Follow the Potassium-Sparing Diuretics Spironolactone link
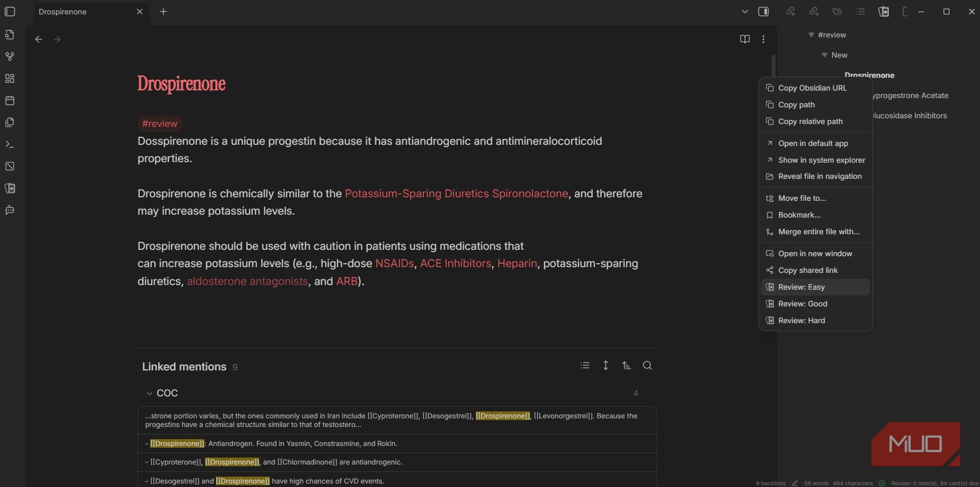This screenshot has width=980, height=487. 456,194
